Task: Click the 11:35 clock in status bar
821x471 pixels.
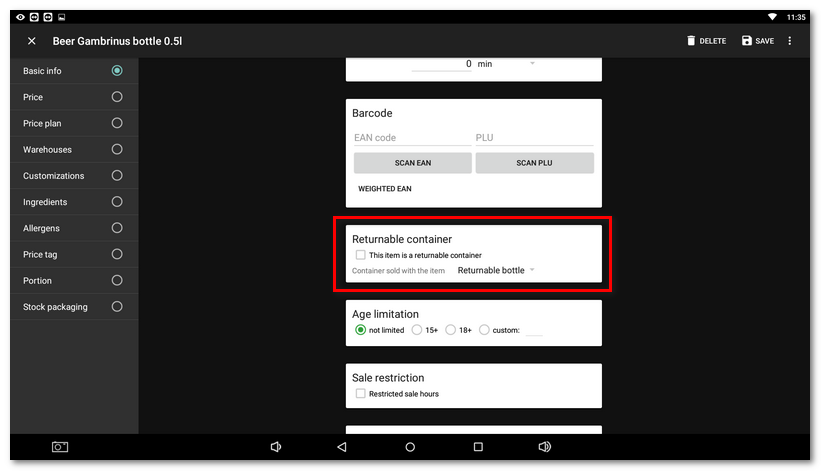Action: (796, 17)
